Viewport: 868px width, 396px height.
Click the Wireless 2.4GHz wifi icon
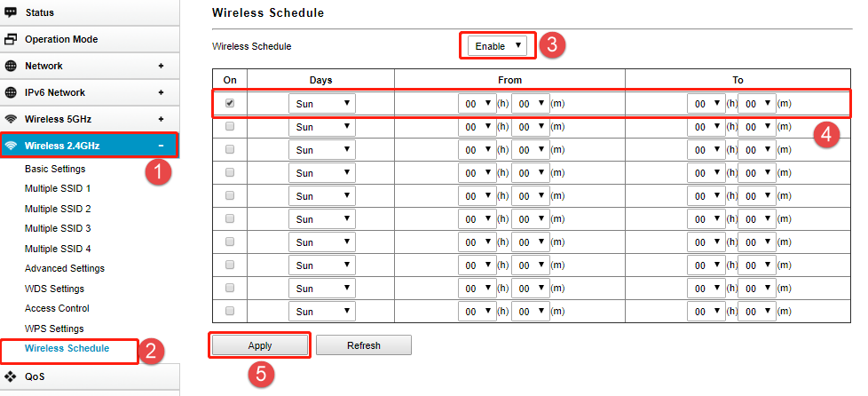click(11, 147)
